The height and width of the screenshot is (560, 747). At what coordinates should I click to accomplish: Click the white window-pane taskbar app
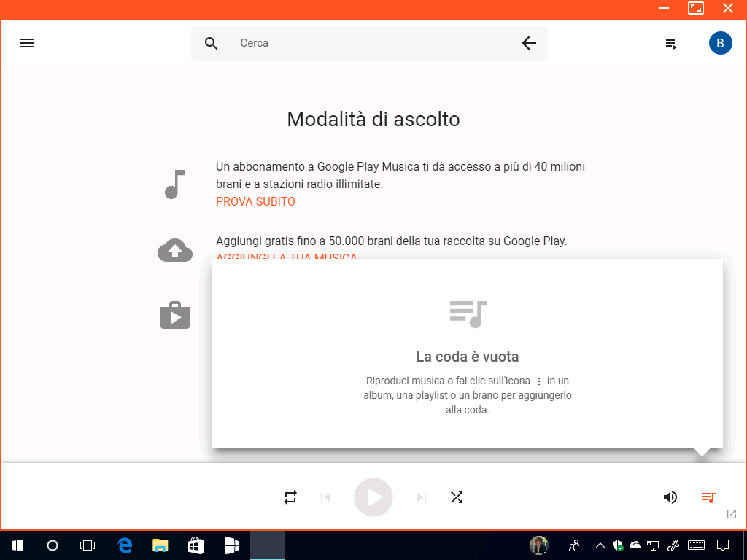coord(231,545)
